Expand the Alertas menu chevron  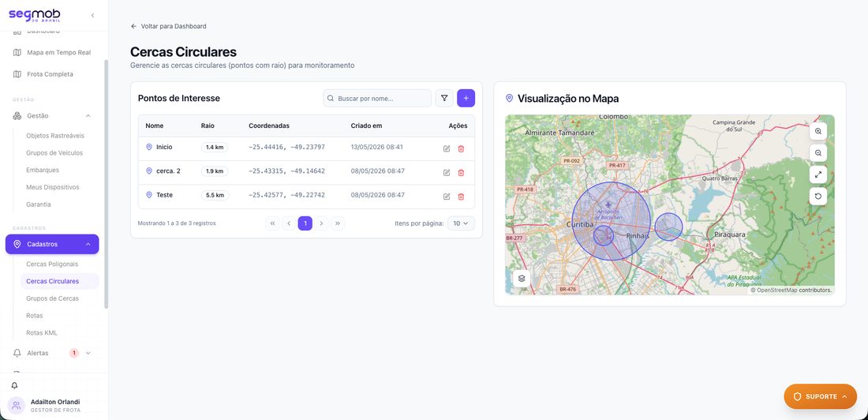coord(88,353)
